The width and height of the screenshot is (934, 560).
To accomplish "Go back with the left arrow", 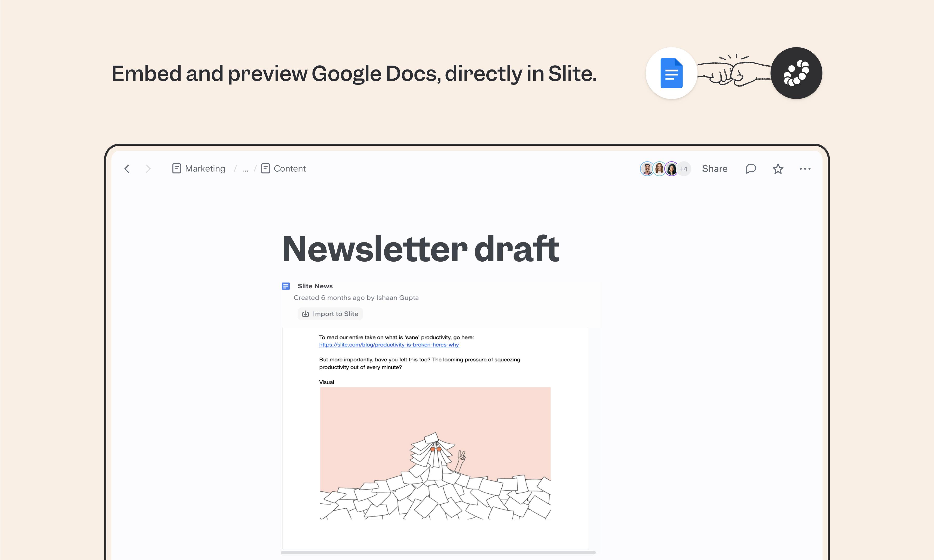I will pos(127,169).
